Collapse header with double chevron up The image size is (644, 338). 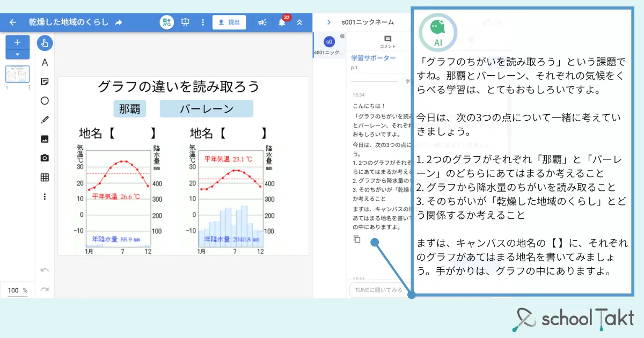299,23
